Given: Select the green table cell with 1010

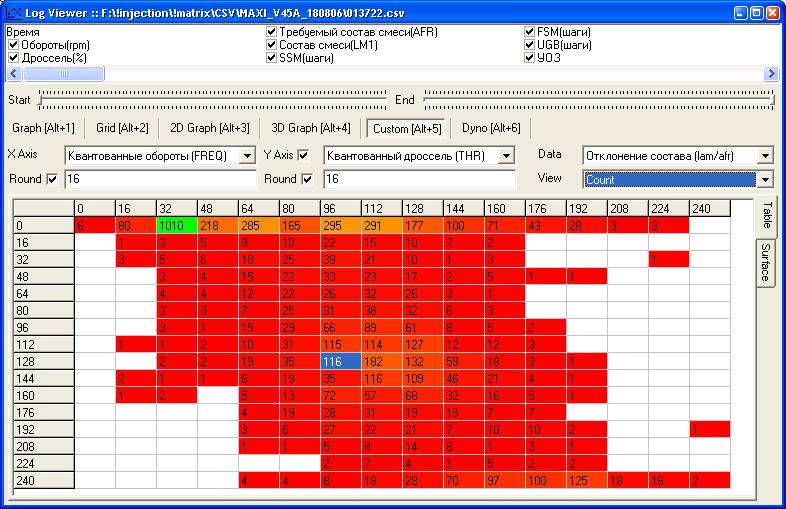Looking at the screenshot, I should pos(175,226).
